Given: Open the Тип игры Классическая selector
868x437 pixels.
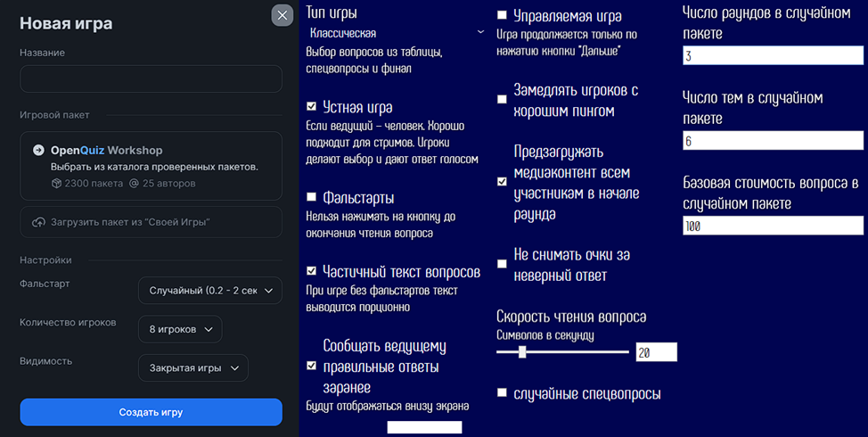Looking at the screenshot, I should click(395, 33).
